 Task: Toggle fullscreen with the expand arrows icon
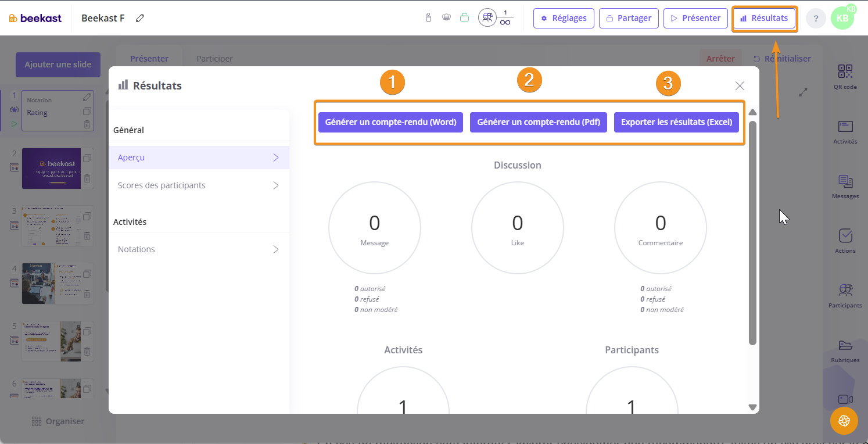click(804, 92)
